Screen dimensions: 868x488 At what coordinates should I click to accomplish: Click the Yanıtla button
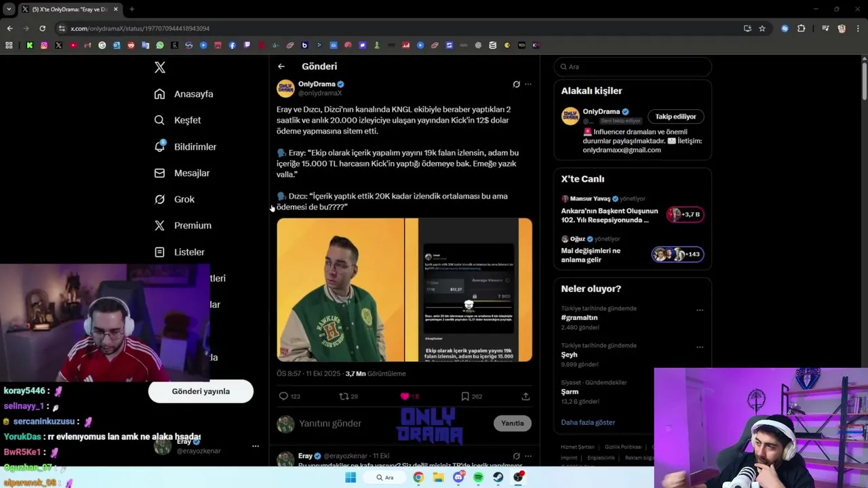click(513, 424)
